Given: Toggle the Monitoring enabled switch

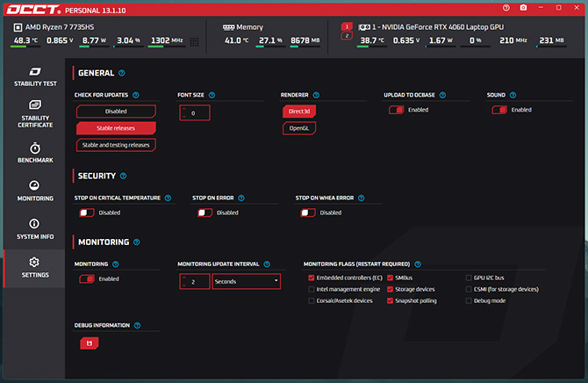Looking at the screenshot, I should (87, 279).
